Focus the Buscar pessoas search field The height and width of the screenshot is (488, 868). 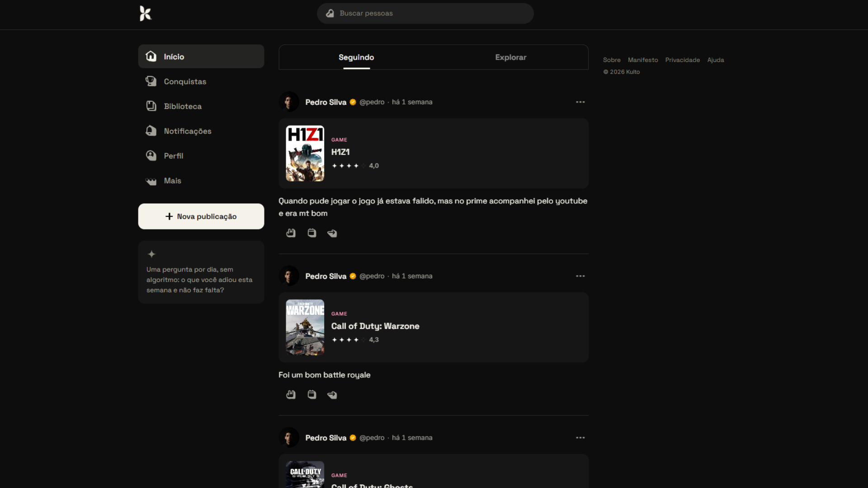(x=425, y=14)
